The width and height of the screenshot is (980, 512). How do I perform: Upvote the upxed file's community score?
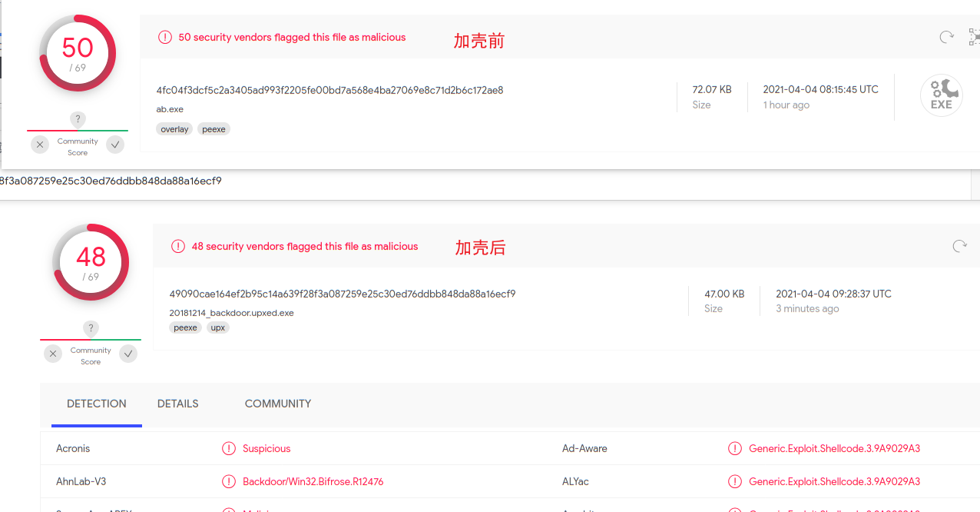[x=128, y=354]
